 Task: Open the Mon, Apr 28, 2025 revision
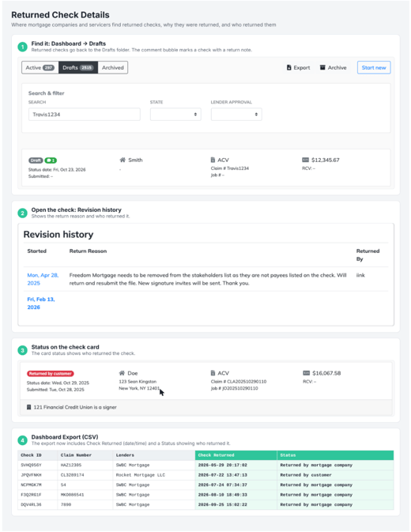point(43,279)
